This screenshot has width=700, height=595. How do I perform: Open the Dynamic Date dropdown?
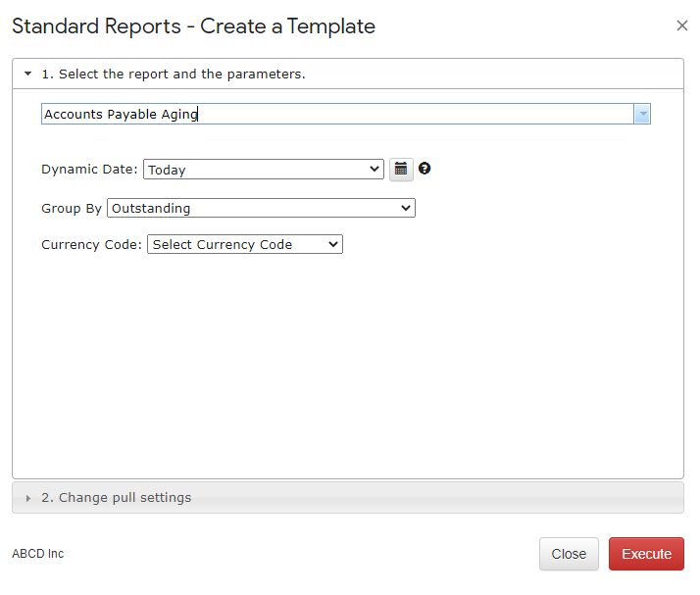pos(264,170)
